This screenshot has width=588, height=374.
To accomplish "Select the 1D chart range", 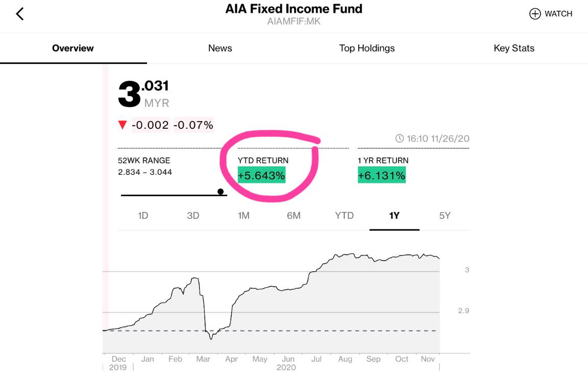I will point(143,216).
